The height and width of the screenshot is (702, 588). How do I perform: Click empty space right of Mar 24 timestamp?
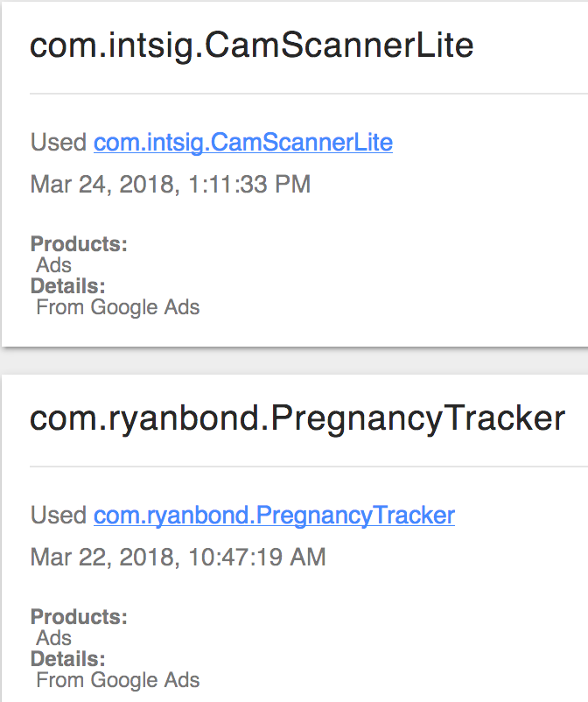[447, 185]
